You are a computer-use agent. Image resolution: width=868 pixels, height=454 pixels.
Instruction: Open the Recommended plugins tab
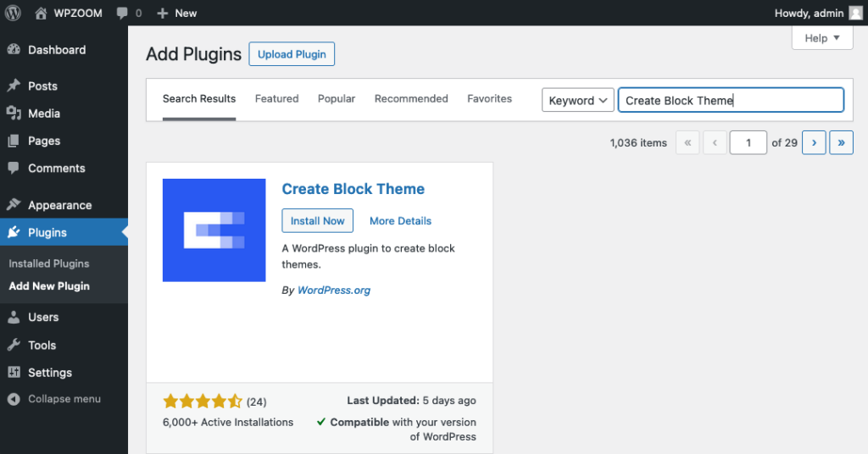coord(411,99)
